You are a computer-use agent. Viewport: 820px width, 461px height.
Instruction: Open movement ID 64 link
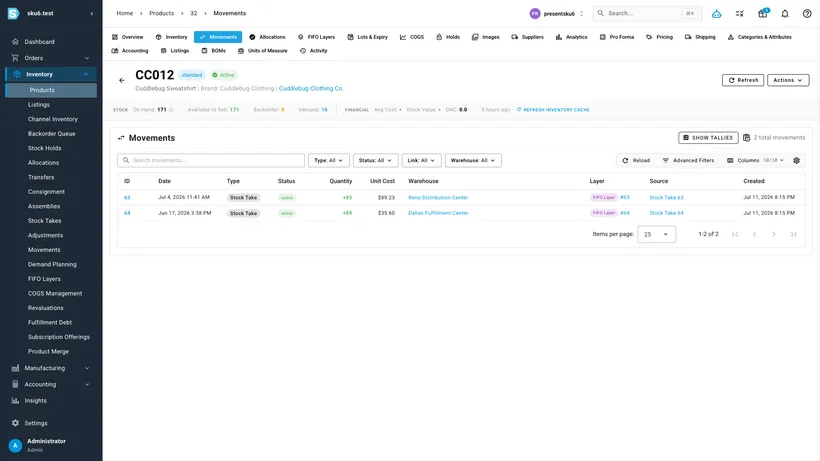point(127,213)
